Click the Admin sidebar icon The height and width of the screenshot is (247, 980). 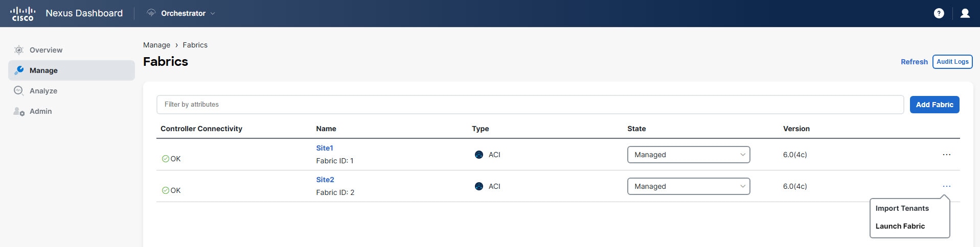click(x=19, y=111)
